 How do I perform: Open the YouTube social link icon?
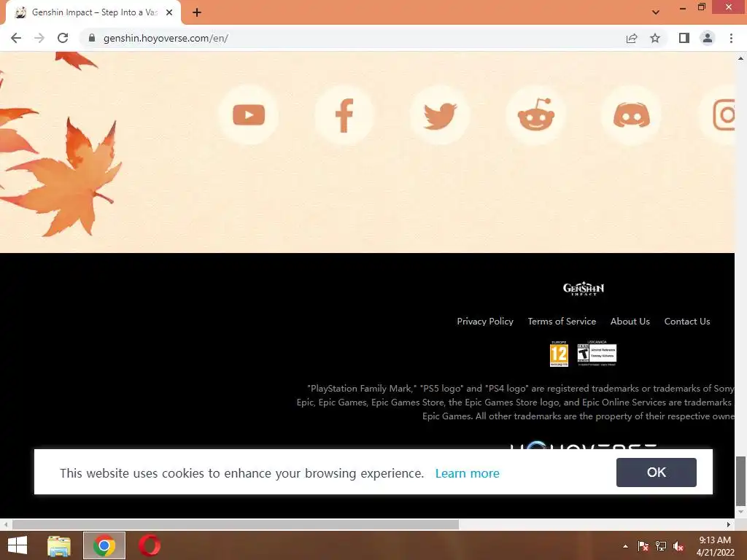(249, 114)
